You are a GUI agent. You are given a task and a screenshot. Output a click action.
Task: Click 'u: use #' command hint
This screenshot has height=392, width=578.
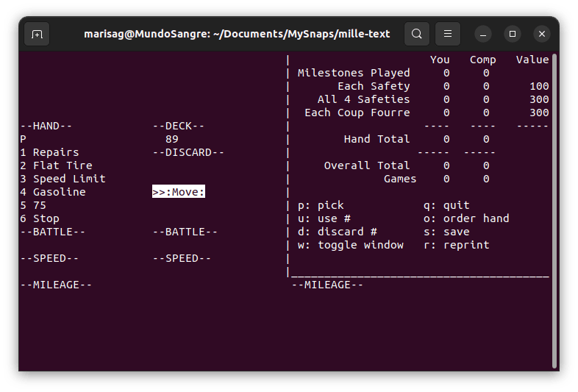[x=324, y=218]
